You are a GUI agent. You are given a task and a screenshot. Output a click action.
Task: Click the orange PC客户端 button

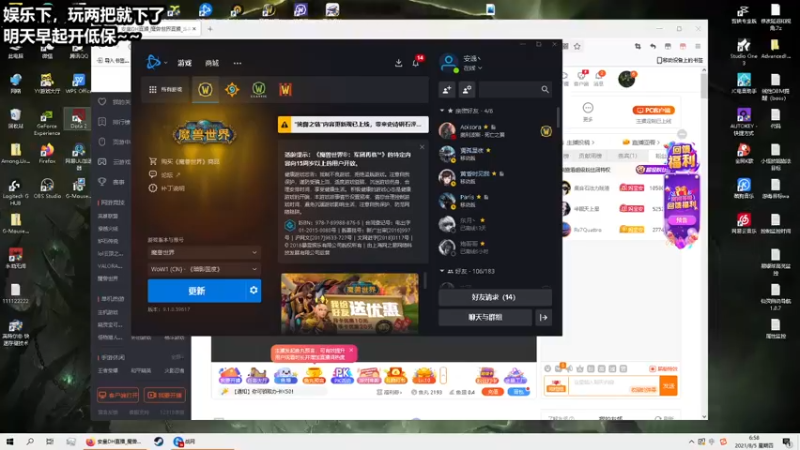pos(654,110)
